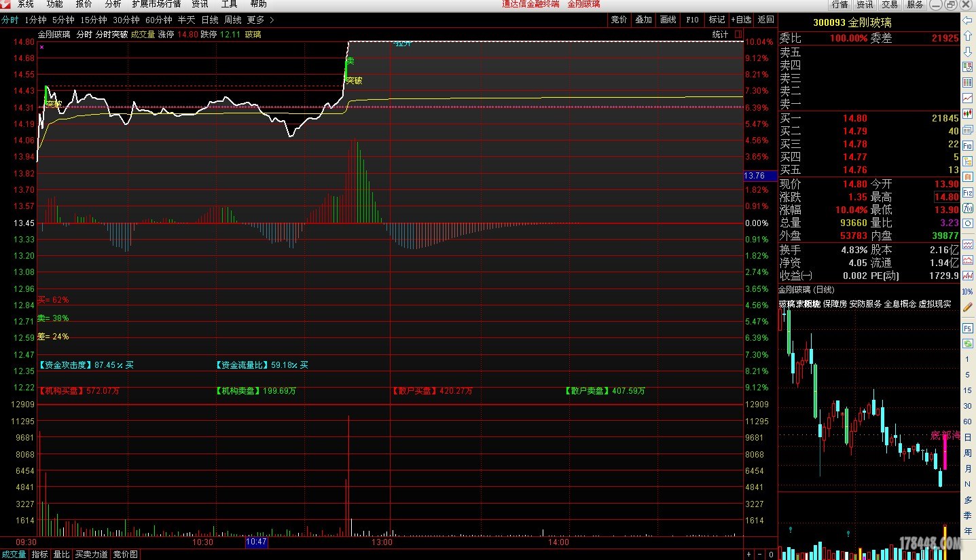The height and width of the screenshot is (560, 976).
Task: Open the 行情 button in the title bar
Action: [x=840, y=4]
